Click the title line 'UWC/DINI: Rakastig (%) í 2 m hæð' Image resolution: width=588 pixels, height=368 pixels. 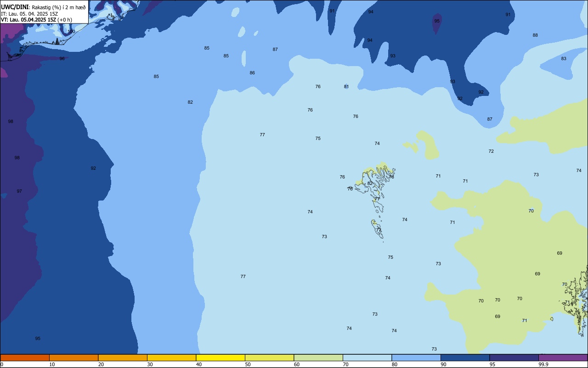click(x=43, y=7)
